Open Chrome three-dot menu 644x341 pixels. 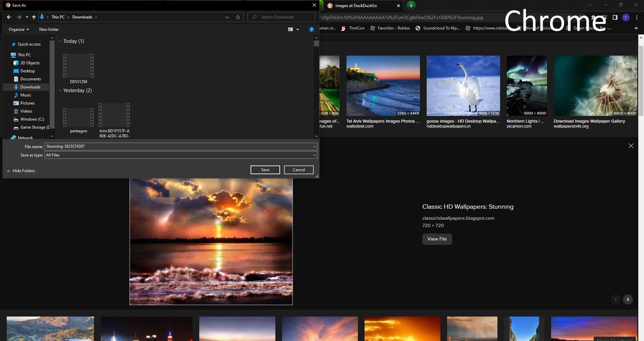coord(637,17)
